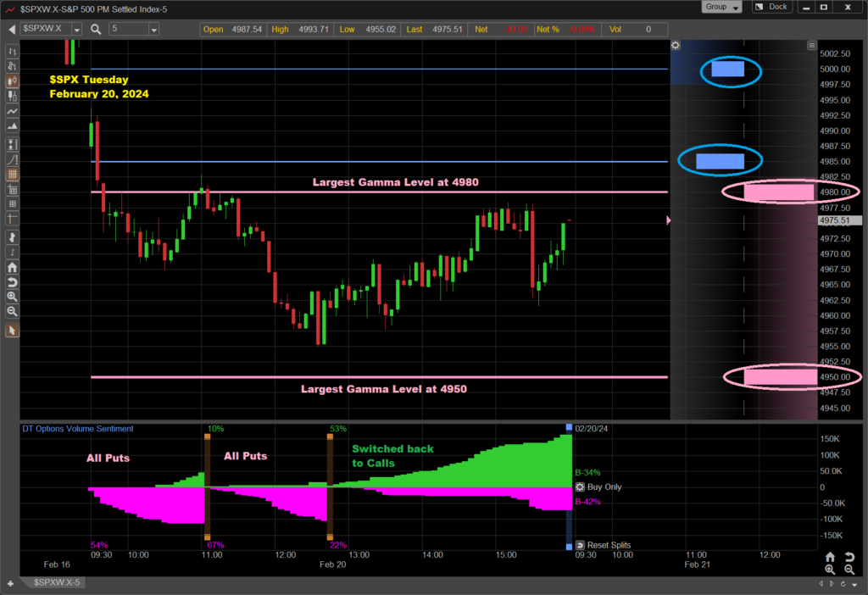Click the zoom out magnifier in the left toolbar
Viewport: 868px width, 595px height.
coord(12,312)
